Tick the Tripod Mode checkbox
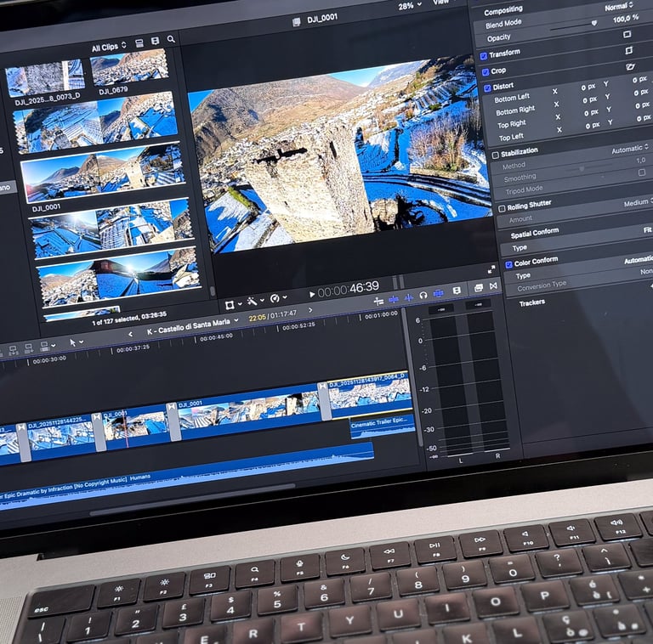 point(642,172)
